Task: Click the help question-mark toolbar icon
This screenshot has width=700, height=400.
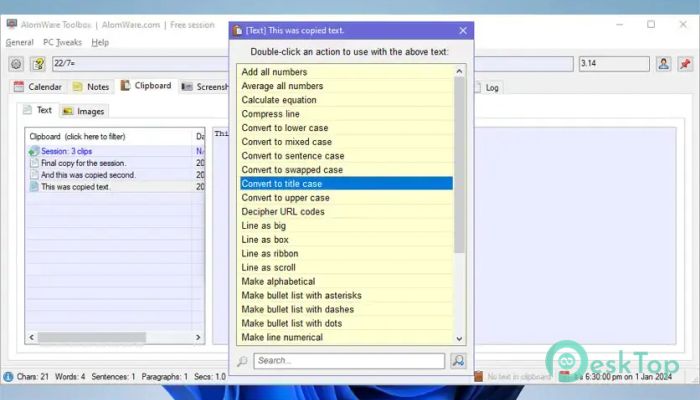Action: pos(38,64)
